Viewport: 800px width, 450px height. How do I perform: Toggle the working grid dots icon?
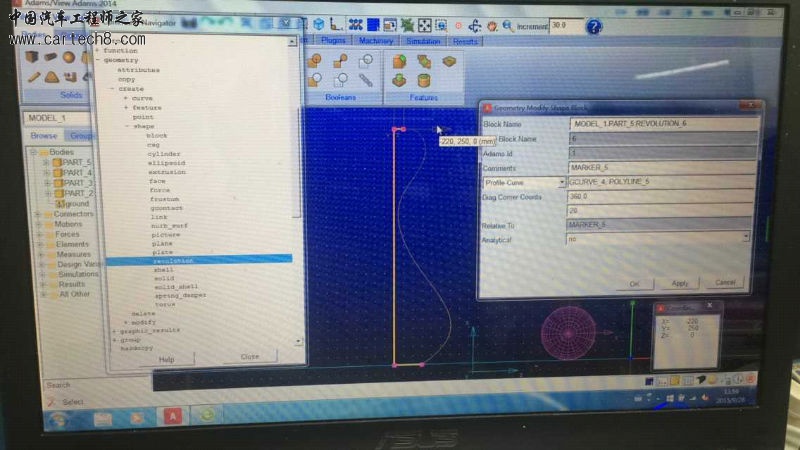pos(356,24)
